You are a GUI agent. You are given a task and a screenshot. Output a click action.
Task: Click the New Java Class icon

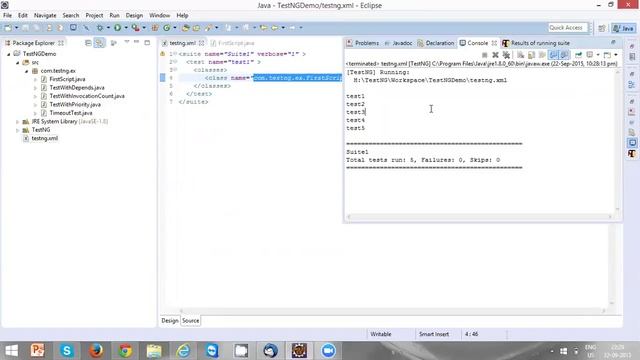coord(167,28)
